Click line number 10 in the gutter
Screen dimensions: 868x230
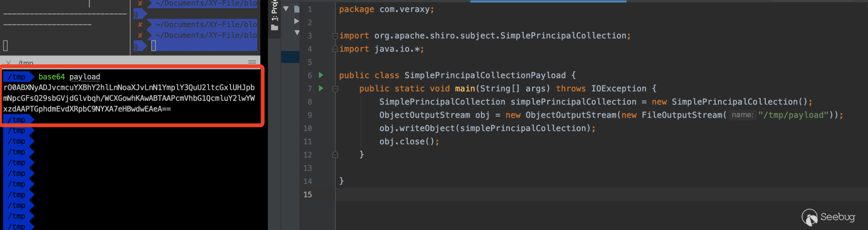coord(307,128)
